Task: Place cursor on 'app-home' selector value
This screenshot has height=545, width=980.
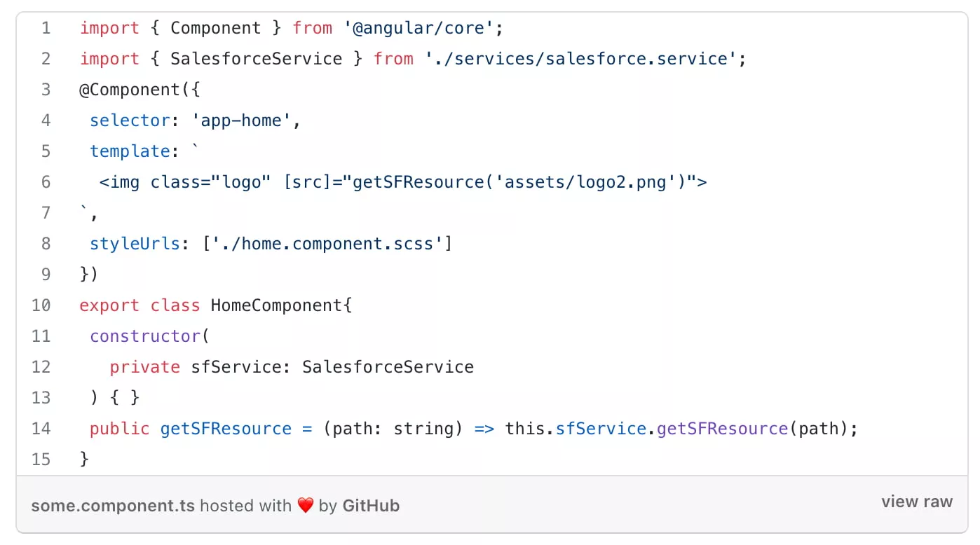Action: coord(241,120)
